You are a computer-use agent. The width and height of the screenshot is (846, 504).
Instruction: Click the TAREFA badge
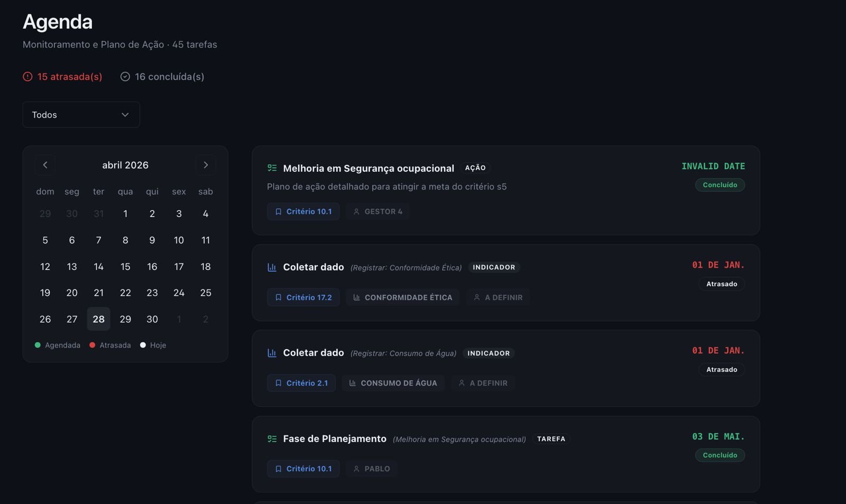click(x=551, y=438)
